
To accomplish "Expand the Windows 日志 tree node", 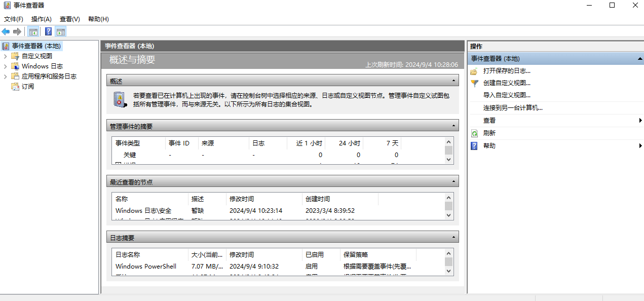I will coord(6,65).
